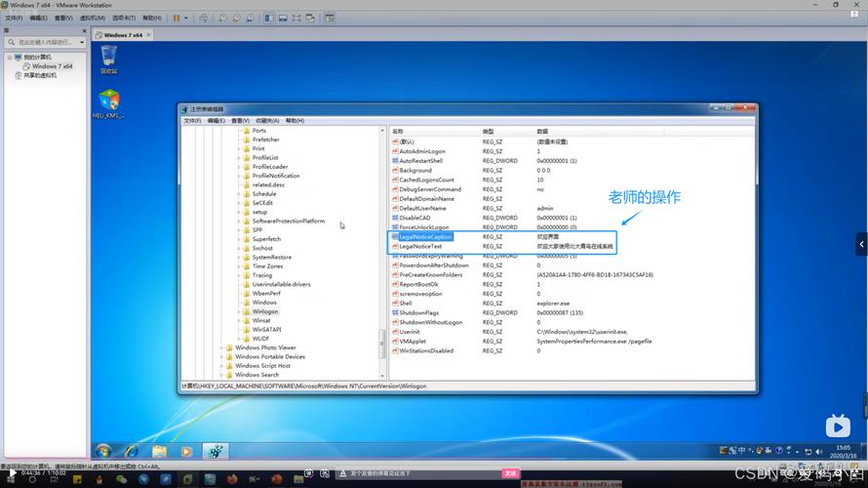Select the Recycle Bin desktop icon

coord(108,60)
